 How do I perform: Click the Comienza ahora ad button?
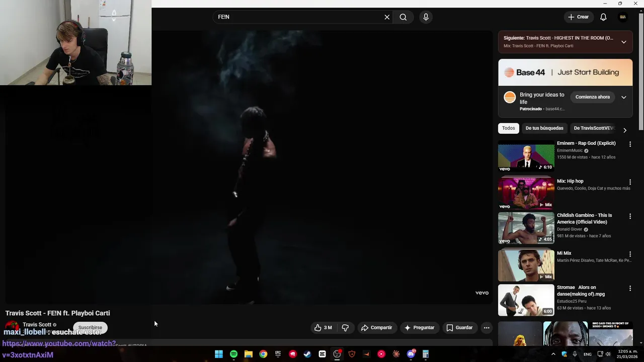point(593,97)
